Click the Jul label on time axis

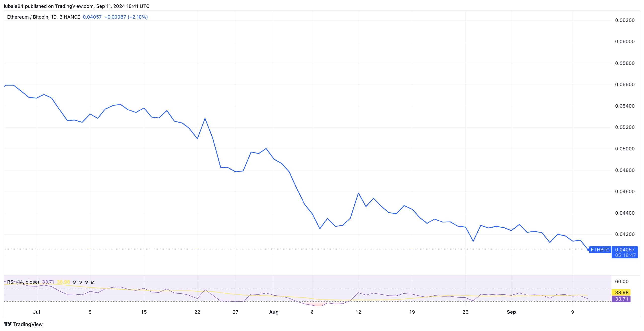click(x=37, y=312)
